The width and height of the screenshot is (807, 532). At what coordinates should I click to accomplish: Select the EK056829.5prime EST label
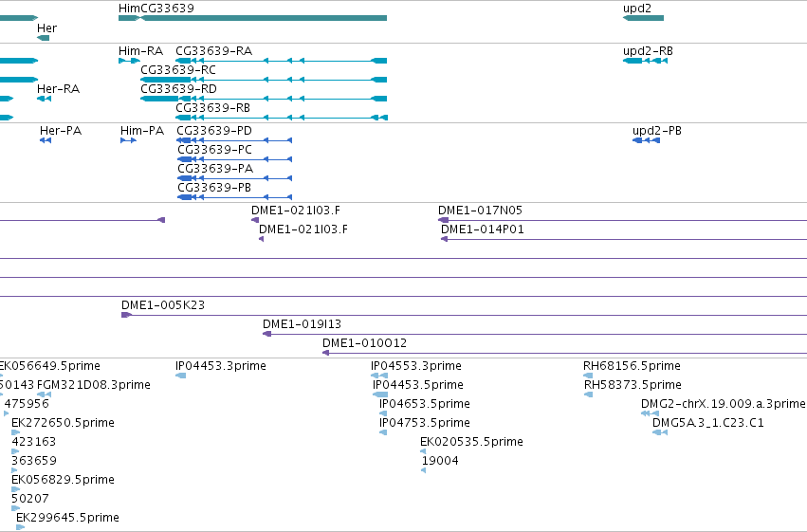[63, 480]
